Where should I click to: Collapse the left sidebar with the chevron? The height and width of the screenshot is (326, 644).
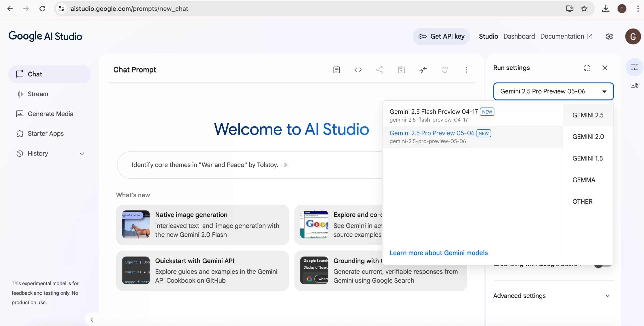coord(92,319)
